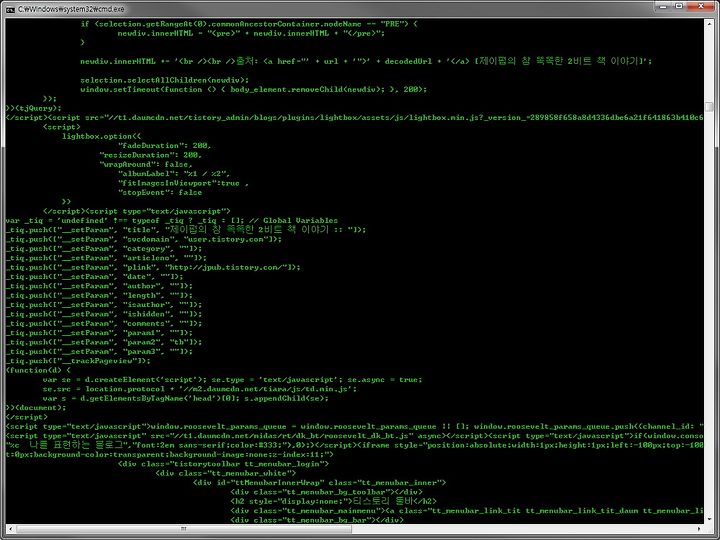Click the _tiq.push "svcdomain" line
Screen dimensions: 720x540
(x=144, y=239)
